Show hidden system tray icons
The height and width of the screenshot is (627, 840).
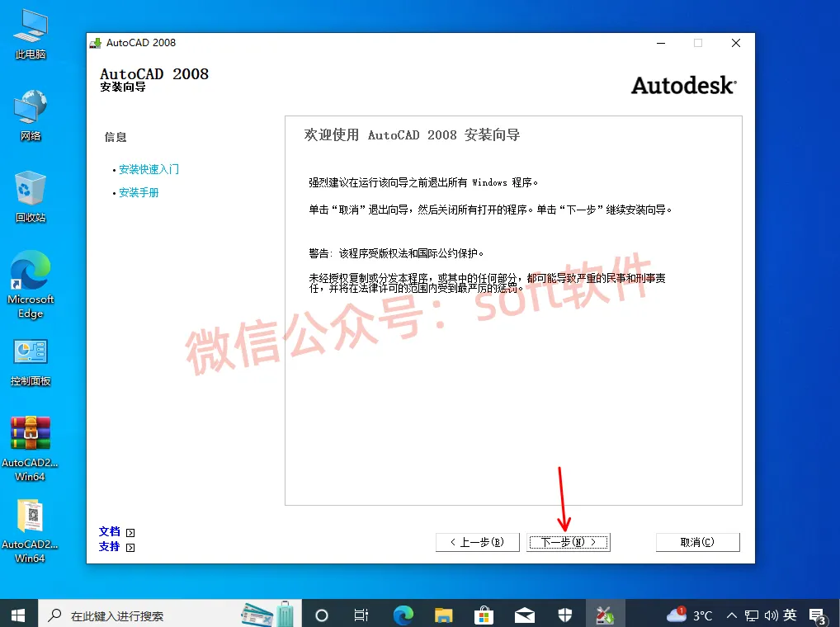732,615
